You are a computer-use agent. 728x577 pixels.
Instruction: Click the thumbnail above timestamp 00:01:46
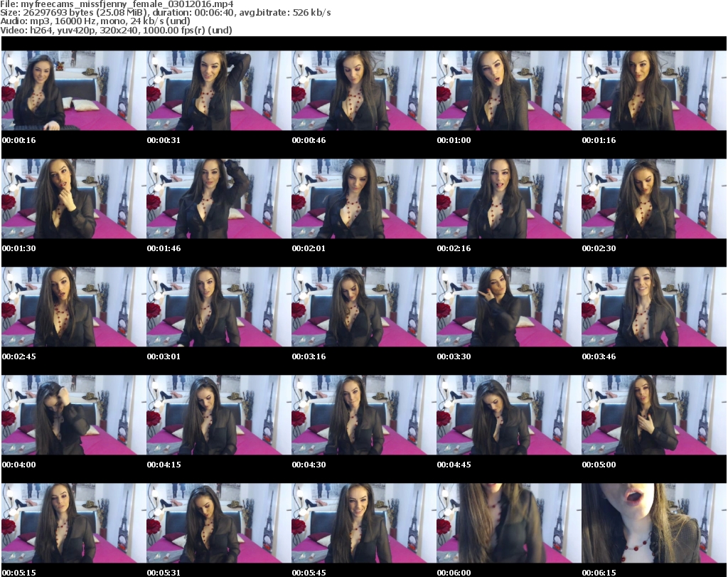pos(219,198)
